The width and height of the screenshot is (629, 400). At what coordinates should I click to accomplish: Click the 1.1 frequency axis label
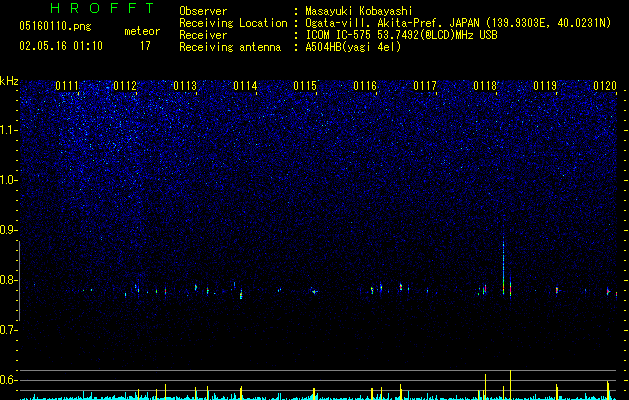tap(9, 130)
